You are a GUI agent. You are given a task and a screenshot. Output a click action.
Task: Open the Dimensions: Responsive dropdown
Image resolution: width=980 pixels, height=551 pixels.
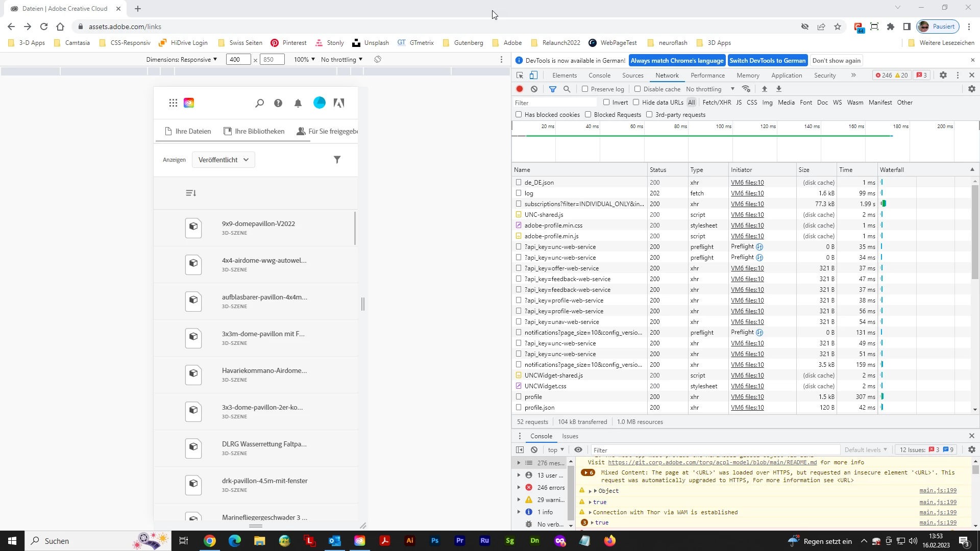coord(181,60)
